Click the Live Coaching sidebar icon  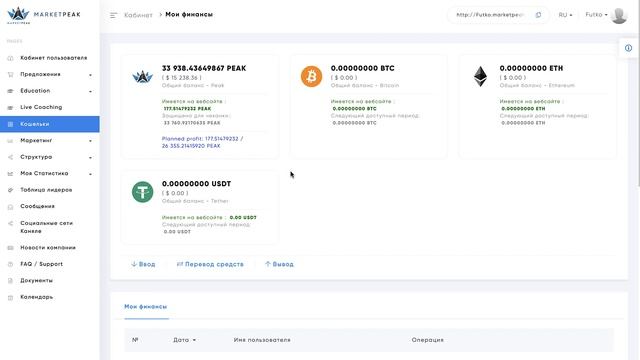11,107
